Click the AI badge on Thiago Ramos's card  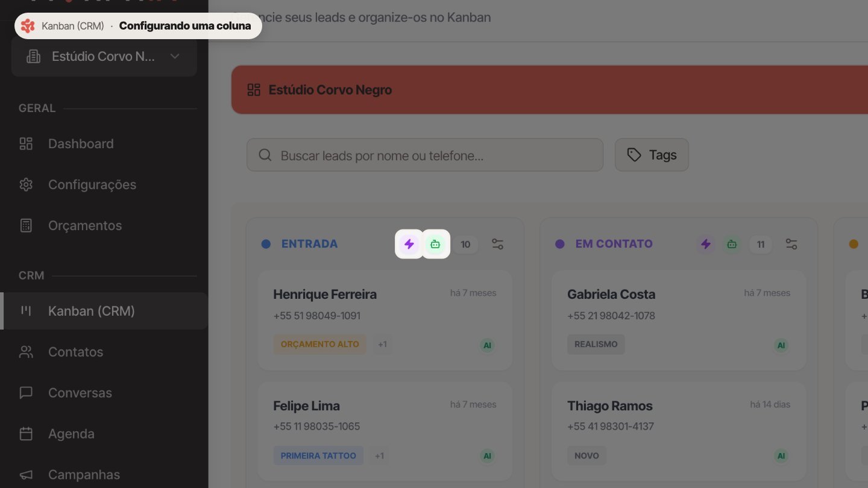tap(781, 456)
